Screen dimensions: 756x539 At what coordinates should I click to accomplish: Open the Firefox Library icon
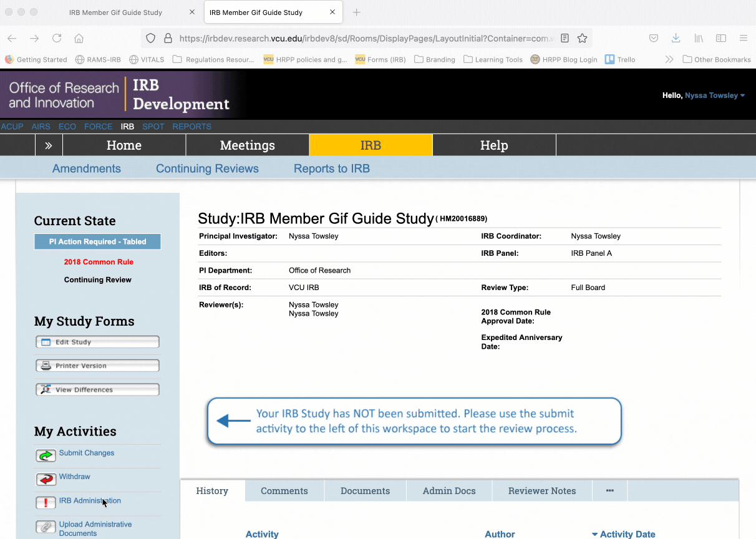(699, 38)
